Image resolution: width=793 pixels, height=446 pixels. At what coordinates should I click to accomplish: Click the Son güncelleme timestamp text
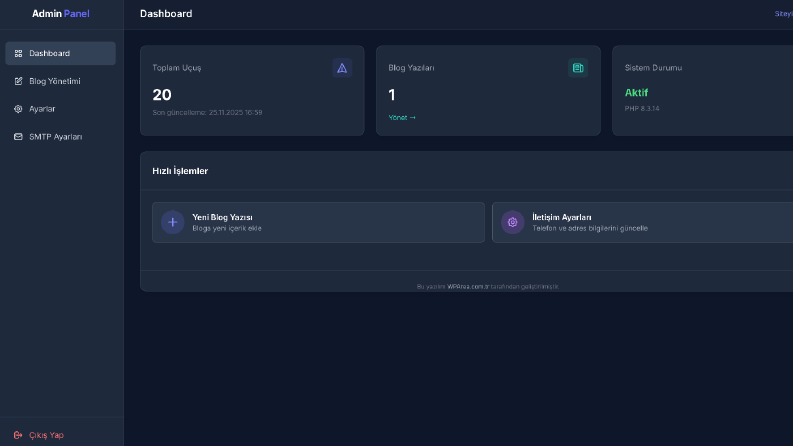click(x=207, y=112)
